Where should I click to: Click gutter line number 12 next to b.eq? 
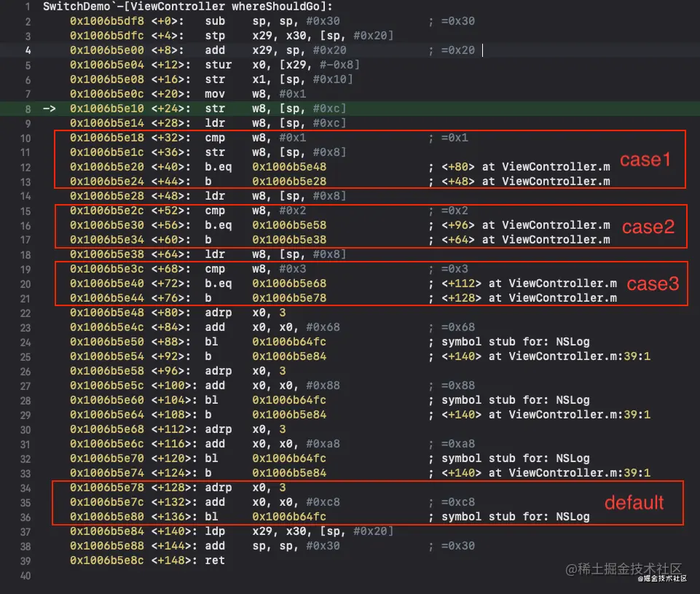(x=25, y=168)
